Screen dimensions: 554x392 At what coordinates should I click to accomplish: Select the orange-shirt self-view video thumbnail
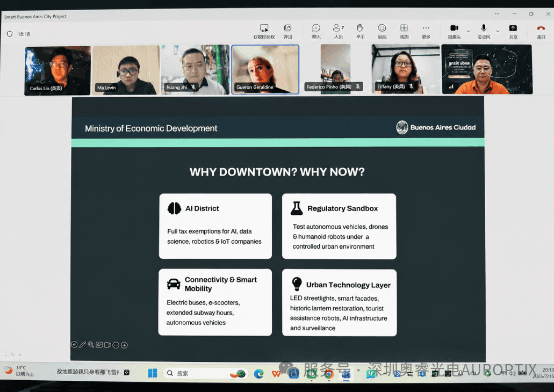[x=486, y=69]
